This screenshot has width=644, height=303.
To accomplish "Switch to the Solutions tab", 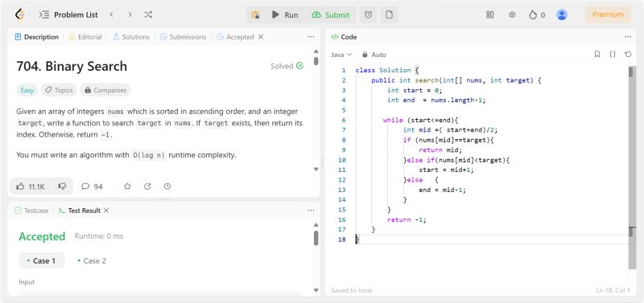I will tap(131, 37).
